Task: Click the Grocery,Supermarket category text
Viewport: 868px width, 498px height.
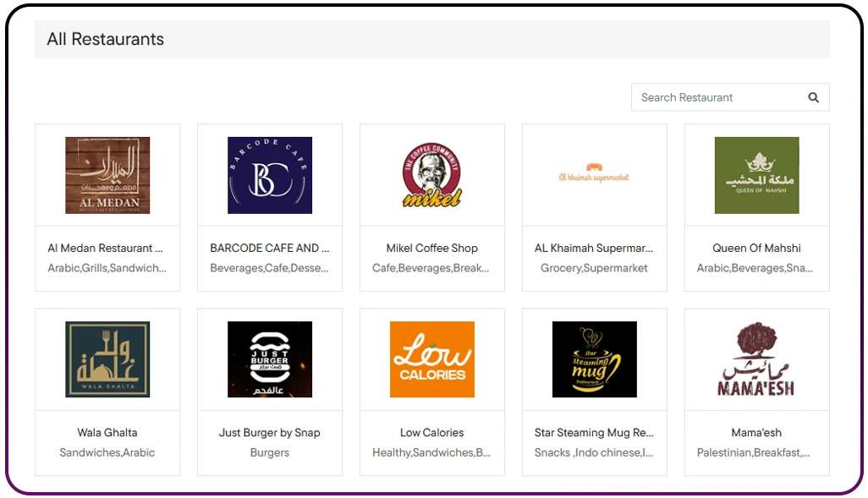Action: (594, 268)
